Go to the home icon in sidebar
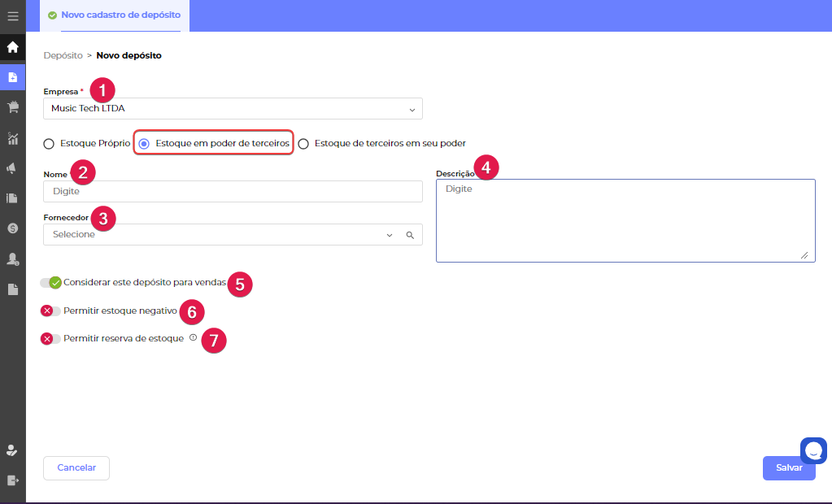The width and height of the screenshot is (832, 504). pos(12,46)
